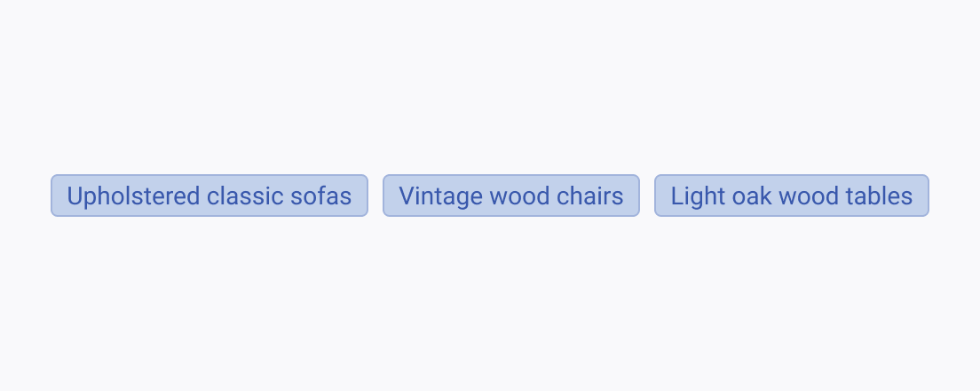
Task: Click the Upholstered classic sofas chip
Action: [209, 195]
